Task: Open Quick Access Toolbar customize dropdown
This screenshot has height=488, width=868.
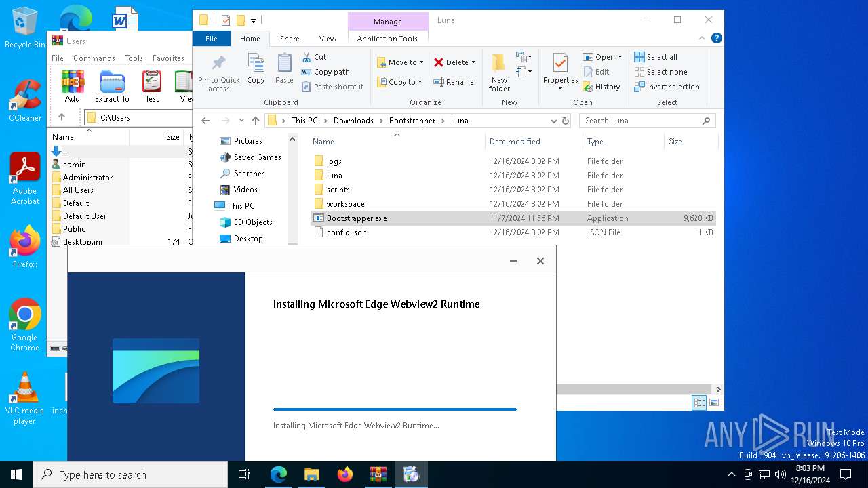Action: click(x=253, y=20)
